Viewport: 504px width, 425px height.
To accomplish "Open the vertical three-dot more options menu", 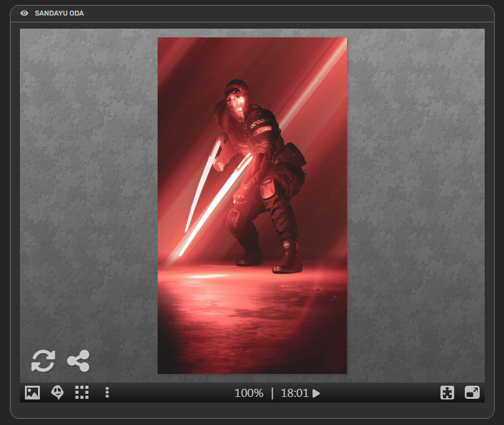I will (107, 393).
